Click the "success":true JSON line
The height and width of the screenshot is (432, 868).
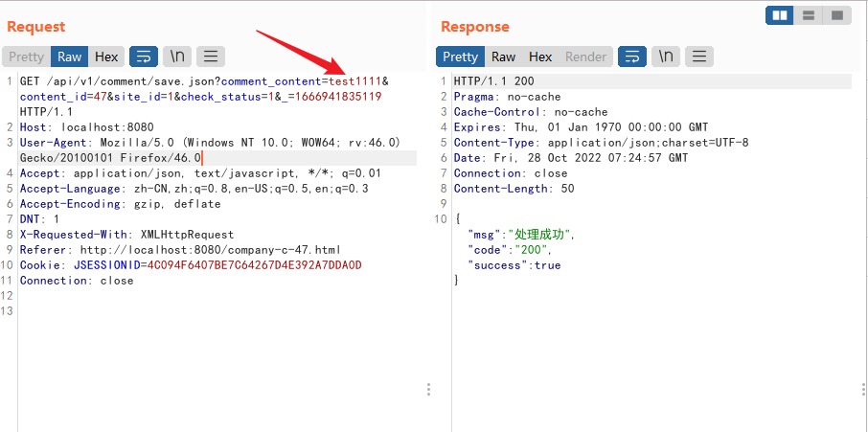point(514,265)
